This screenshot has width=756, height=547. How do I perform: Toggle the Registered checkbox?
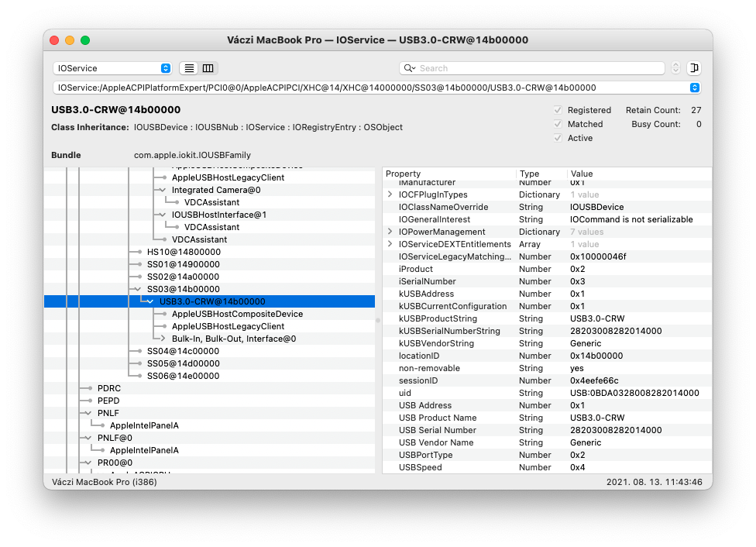tap(558, 110)
